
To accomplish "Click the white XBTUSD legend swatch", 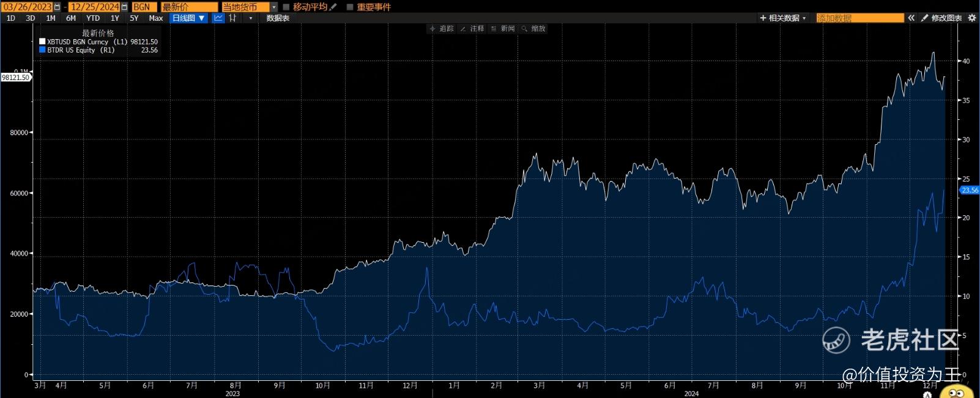I will (42, 42).
